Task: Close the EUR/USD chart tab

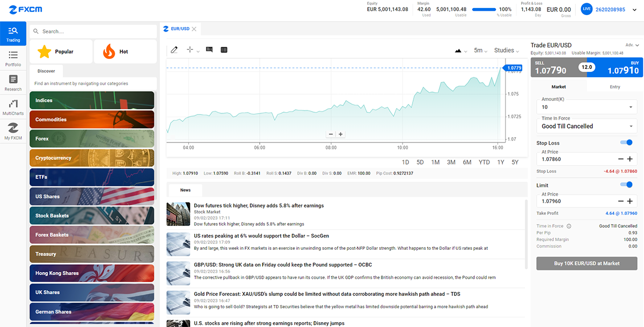Action: tap(194, 29)
